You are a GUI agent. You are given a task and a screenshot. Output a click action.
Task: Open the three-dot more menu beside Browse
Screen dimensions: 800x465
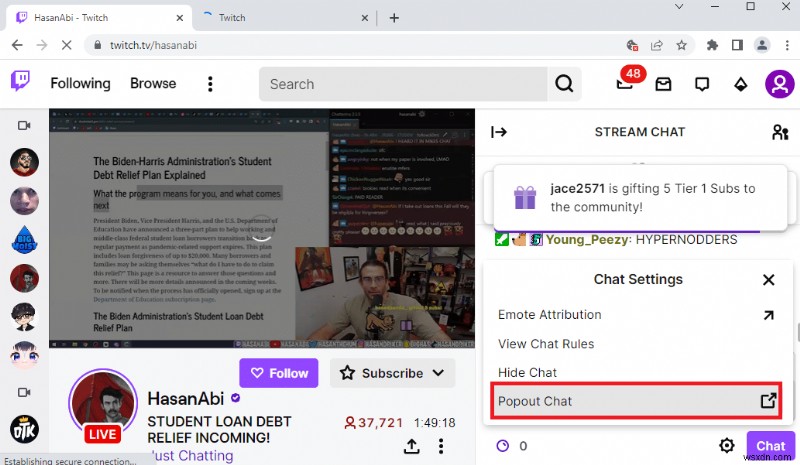coord(210,84)
